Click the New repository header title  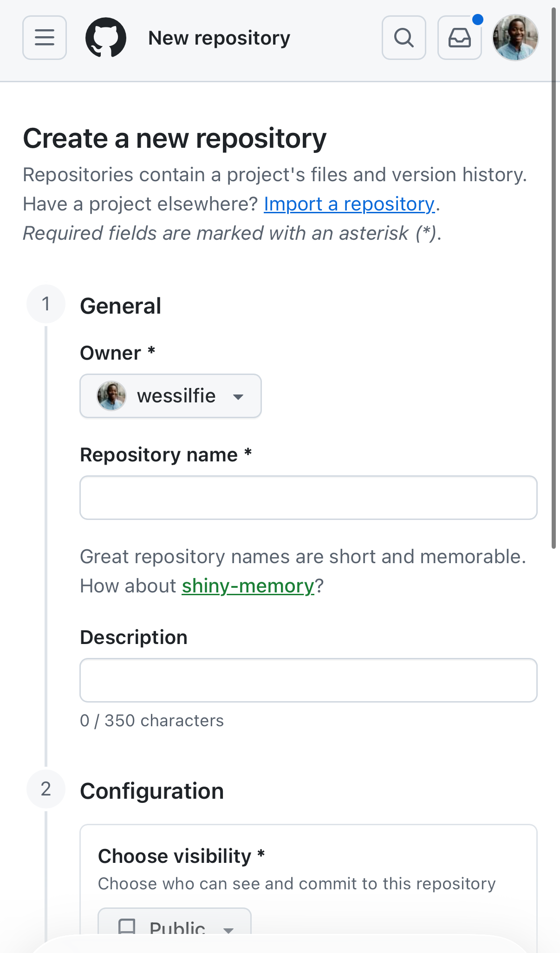(x=219, y=38)
